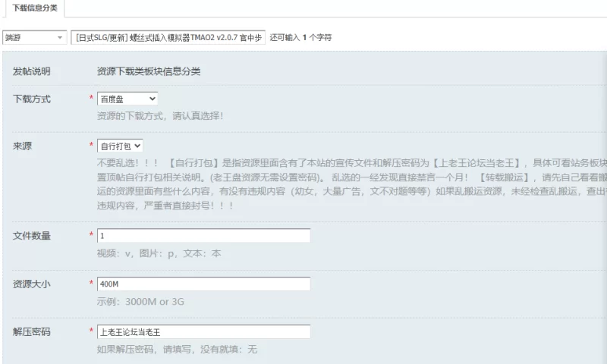Click the 来源 field label
This screenshot has height=364, width=607.
click(x=22, y=146)
